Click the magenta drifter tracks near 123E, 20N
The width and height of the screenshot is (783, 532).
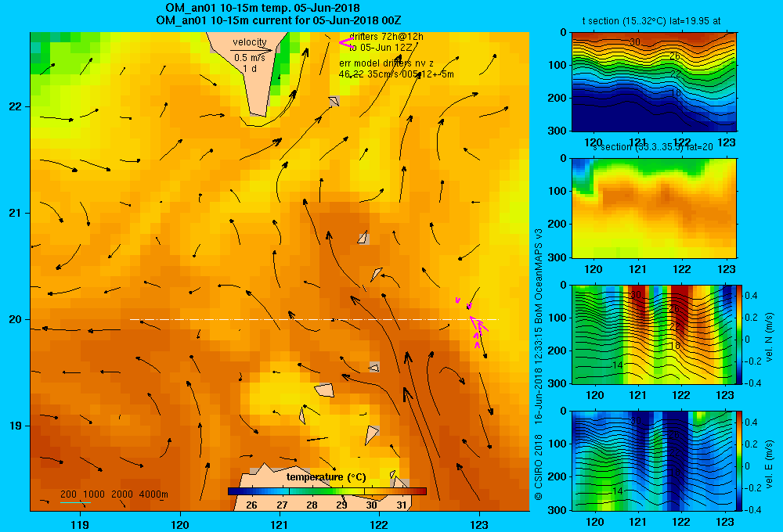point(472,322)
